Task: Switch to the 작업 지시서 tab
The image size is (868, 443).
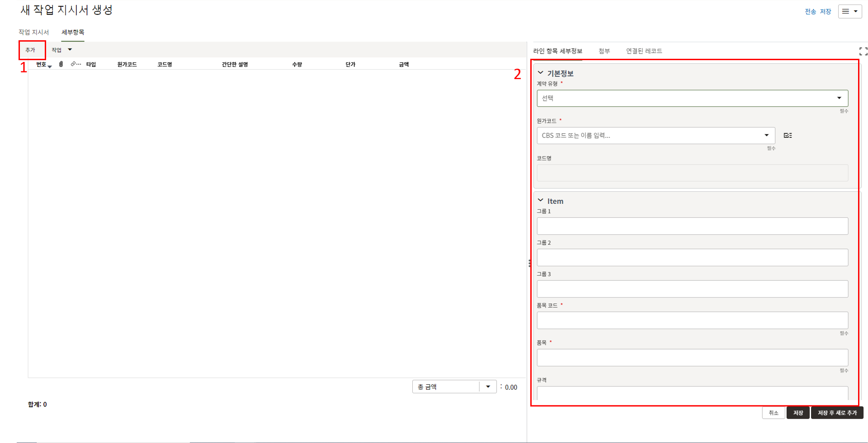Action: 33,32
